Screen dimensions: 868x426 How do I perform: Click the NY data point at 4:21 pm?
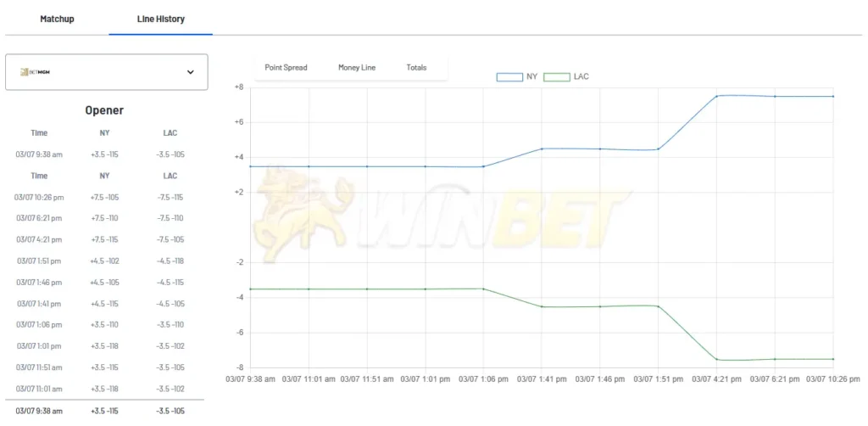(717, 96)
